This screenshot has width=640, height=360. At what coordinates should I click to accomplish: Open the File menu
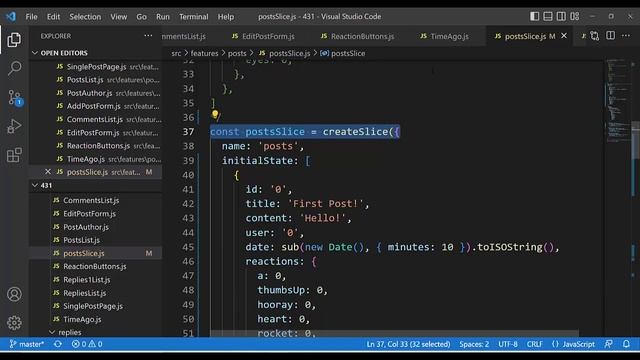tap(31, 17)
